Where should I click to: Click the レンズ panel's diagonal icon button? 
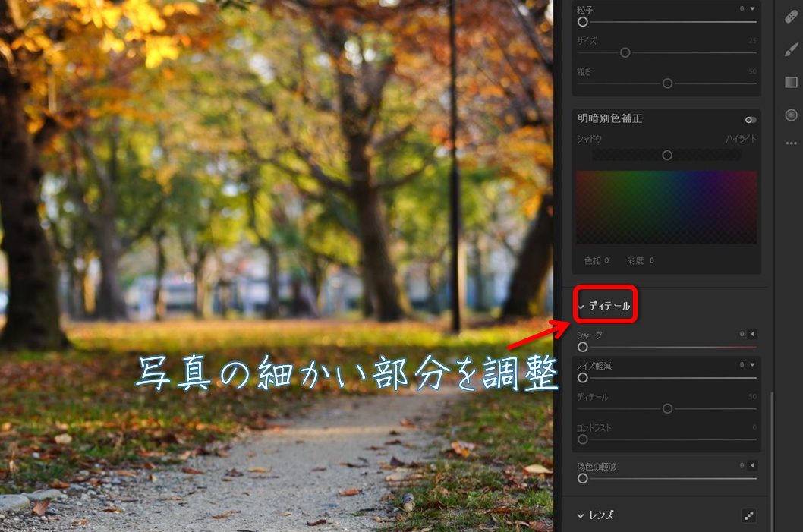pos(749,515)
